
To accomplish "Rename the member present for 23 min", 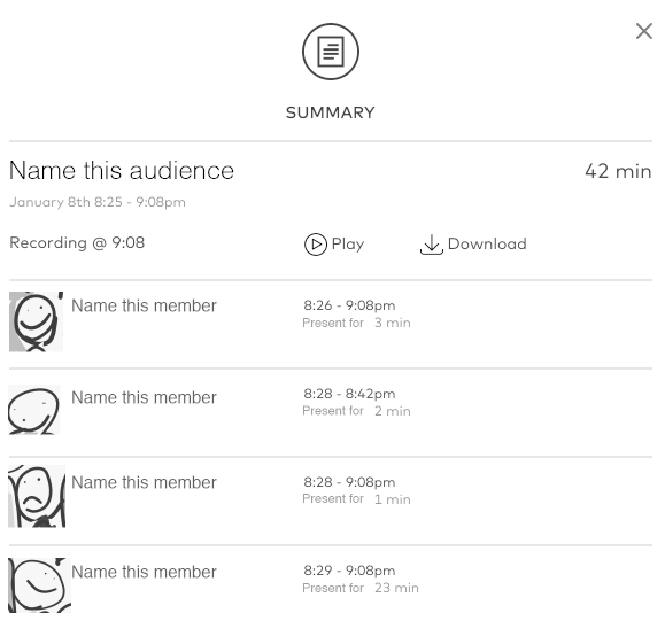I will 144,572.
